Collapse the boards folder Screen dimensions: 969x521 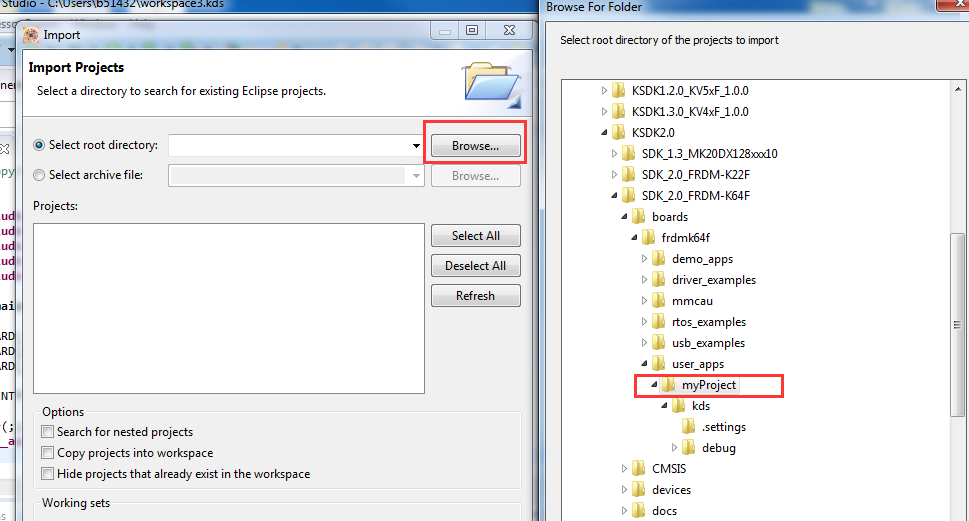pos(624,216)
